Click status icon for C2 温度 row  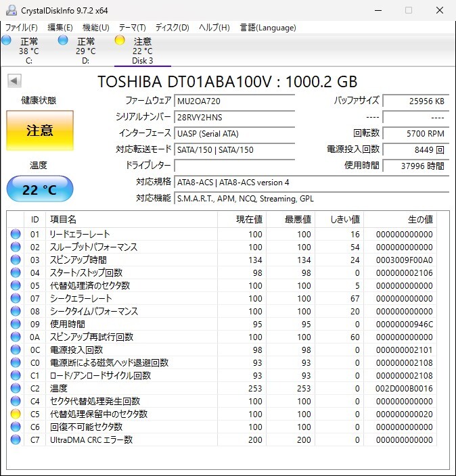pyautogui.click(x=16, y=388)
